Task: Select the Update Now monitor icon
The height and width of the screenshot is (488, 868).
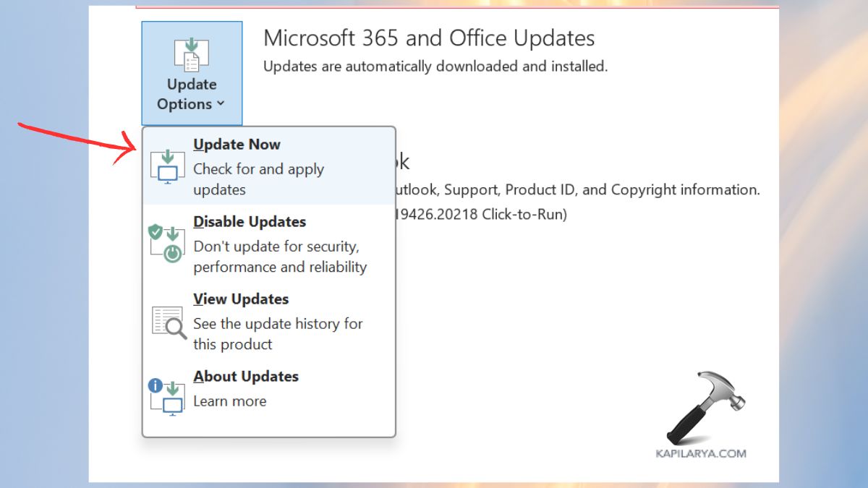Action: pos(167,167)
